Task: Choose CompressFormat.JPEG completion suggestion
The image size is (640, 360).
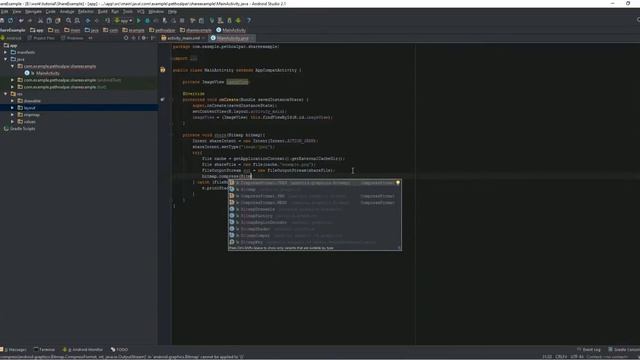Action: coord(315,183)
